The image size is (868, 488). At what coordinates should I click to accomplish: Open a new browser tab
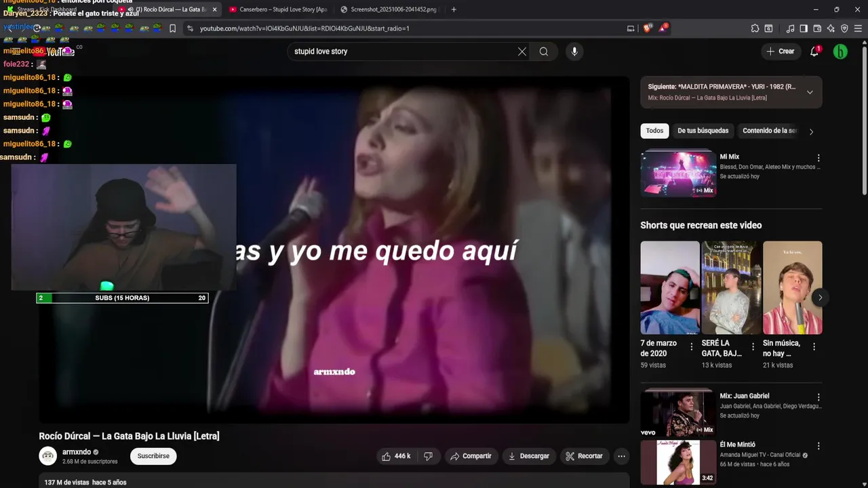point(454,9)
